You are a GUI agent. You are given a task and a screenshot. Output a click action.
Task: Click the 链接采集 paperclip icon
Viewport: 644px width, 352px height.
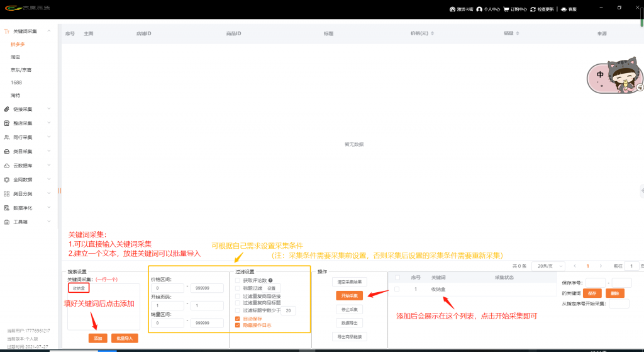coord(6,109)
